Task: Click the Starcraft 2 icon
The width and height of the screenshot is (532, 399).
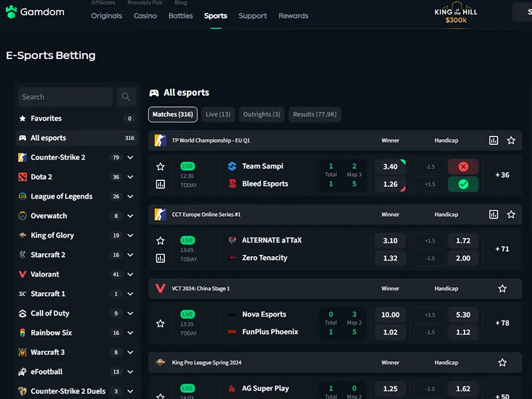Action: point(23,255)
